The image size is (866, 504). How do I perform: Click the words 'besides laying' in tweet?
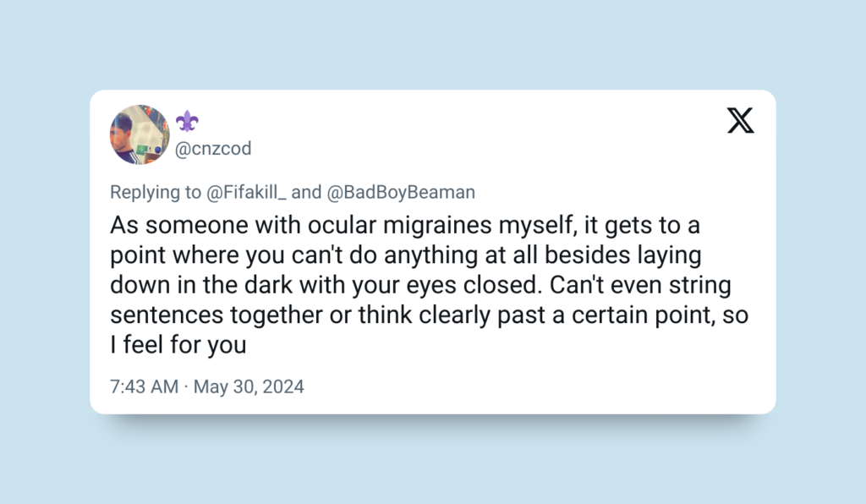coord(623,255)
